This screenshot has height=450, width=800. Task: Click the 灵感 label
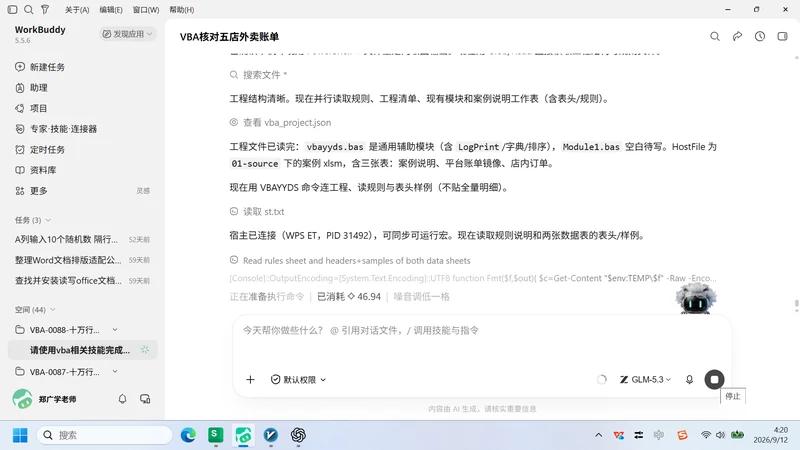tap(143, 191)
